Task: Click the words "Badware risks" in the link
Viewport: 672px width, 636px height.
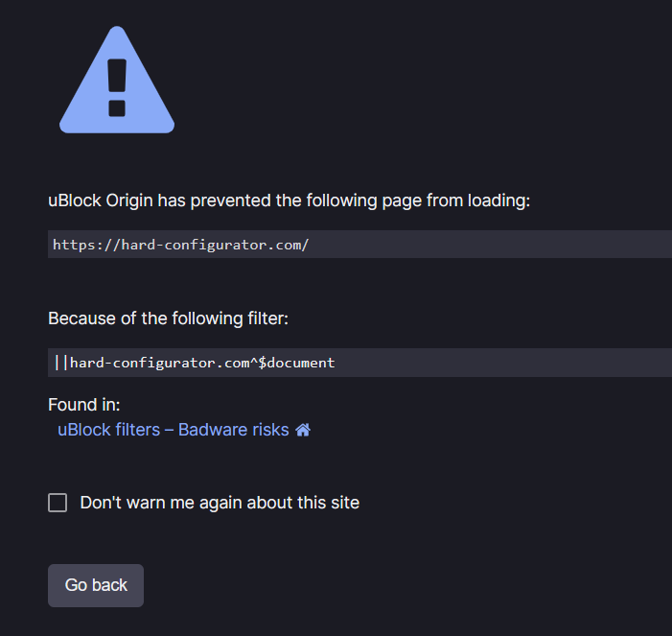Action: pos(233,430)
